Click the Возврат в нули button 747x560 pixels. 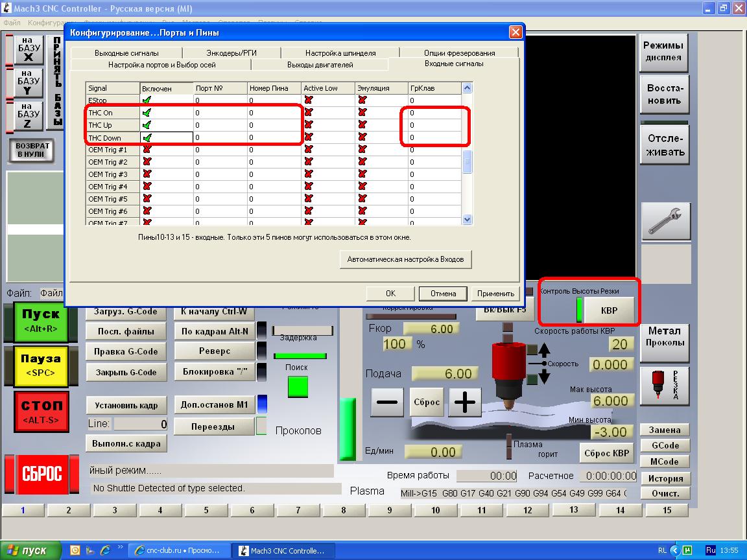pos(31,150)
